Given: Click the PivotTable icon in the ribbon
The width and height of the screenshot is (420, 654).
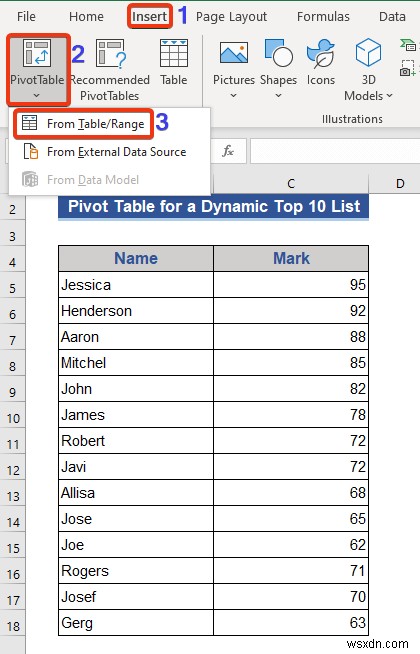Looking at the screenshot, I should pyautogui.click(x=37, y=54).
